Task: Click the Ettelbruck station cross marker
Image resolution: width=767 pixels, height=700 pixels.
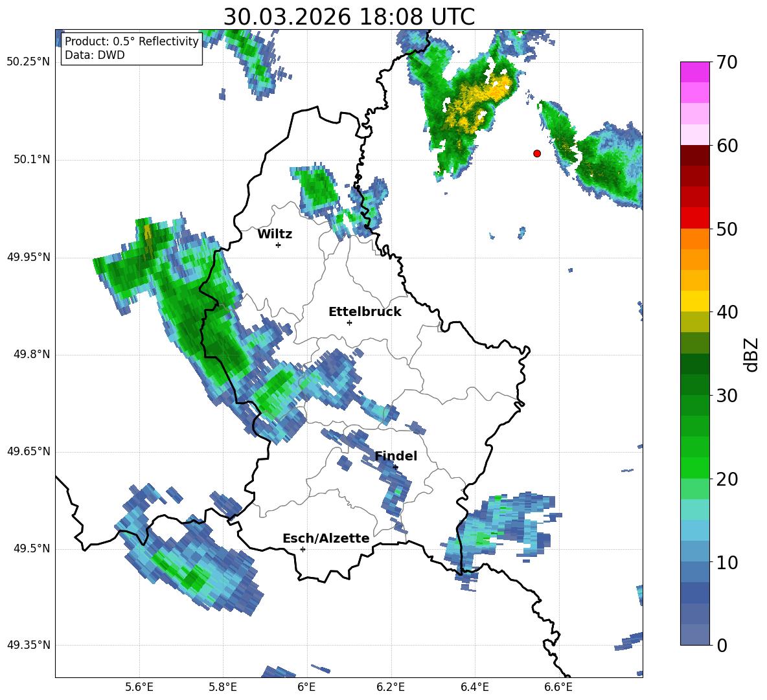Action: [x=349, y=322]
